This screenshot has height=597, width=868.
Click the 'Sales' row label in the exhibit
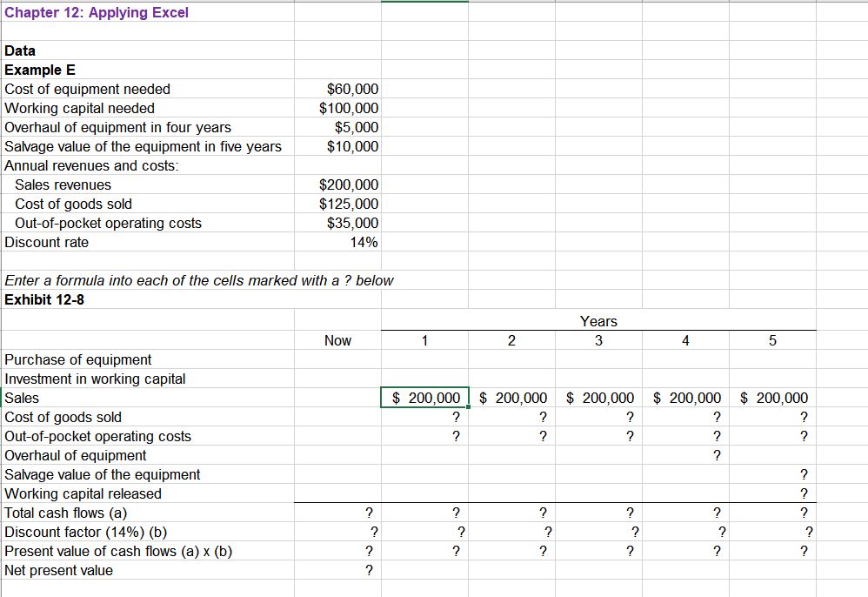22,398
